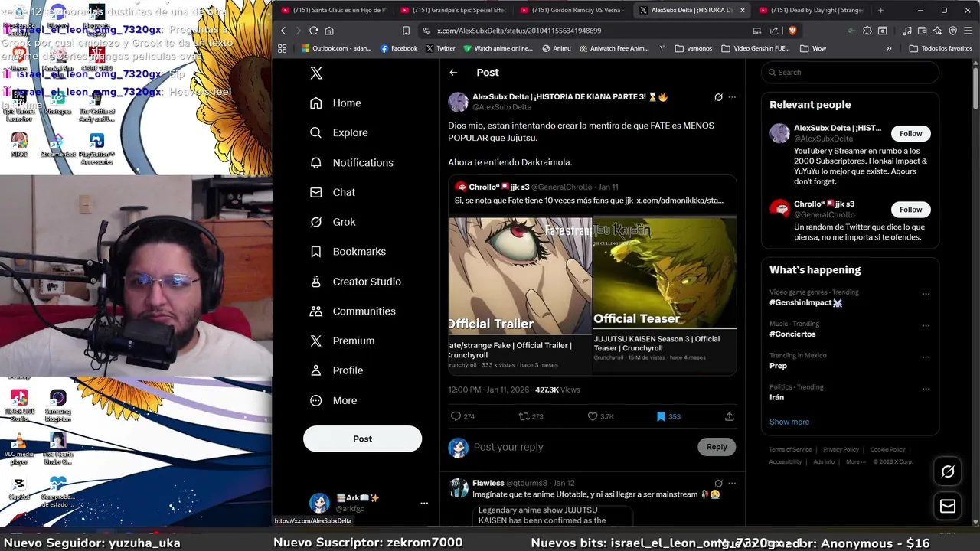Viewport: 980px width, 551px height.
Task: Open options dots for #GenshinImpact trend
Action: click(x=926, y=294)
